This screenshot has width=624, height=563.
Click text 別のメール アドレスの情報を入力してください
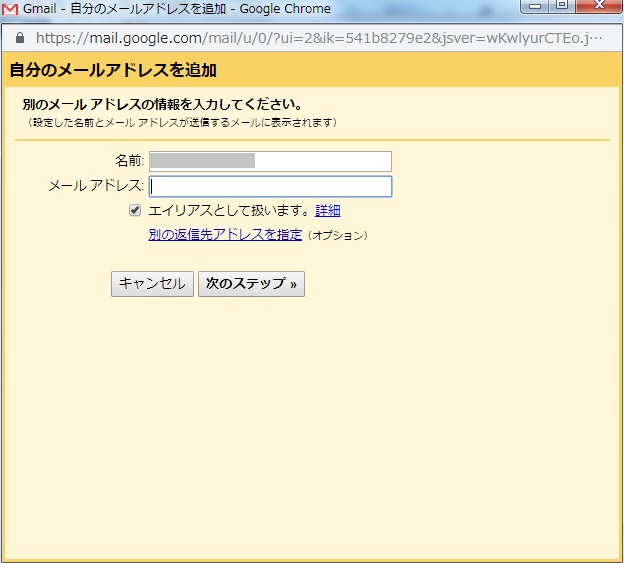point(162,105)
